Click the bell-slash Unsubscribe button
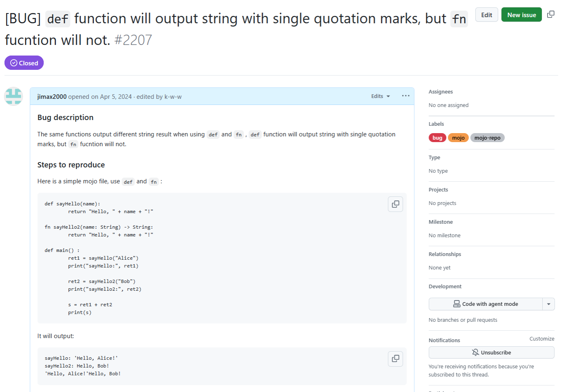This screenshot has height=392, width=568. (x=491, y=352)
